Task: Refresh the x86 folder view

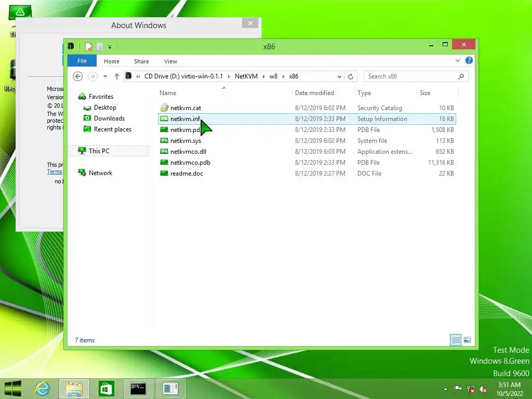Action: (351, 76)
